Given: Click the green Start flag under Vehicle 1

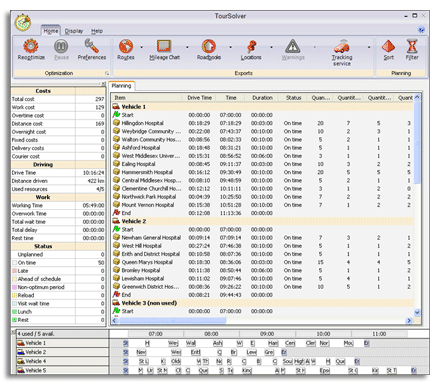Looking at the screenshot, I should point(116,115).
